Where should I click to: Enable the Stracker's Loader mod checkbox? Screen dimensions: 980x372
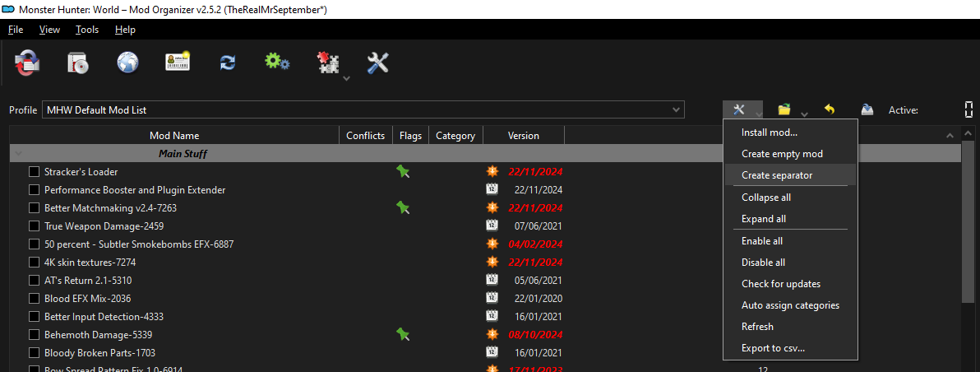click(34, 171)
